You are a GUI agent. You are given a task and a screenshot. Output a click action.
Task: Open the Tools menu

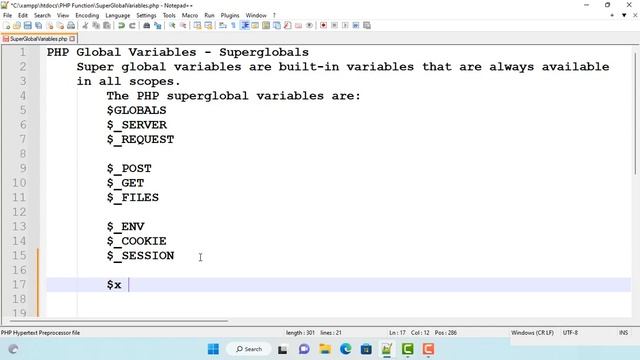point(169,15)
